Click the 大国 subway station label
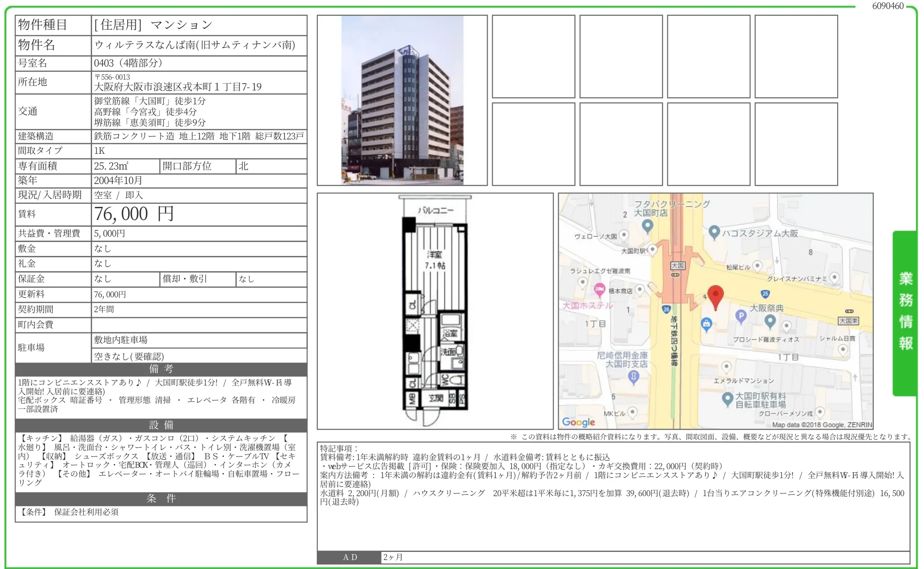Viewport: 924px width, 569px height. pyautogui.click(x=677, y=266)
